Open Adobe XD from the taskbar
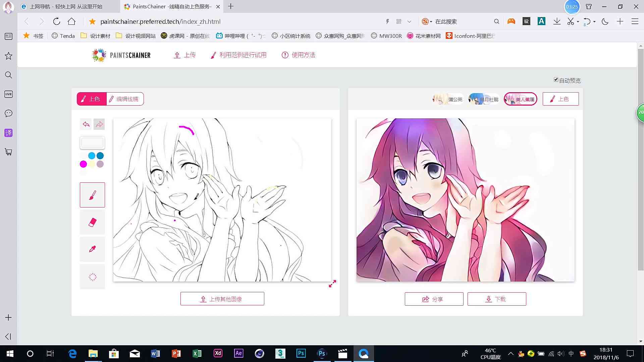This screenshot has height=362, width=644. coord(218,353)
